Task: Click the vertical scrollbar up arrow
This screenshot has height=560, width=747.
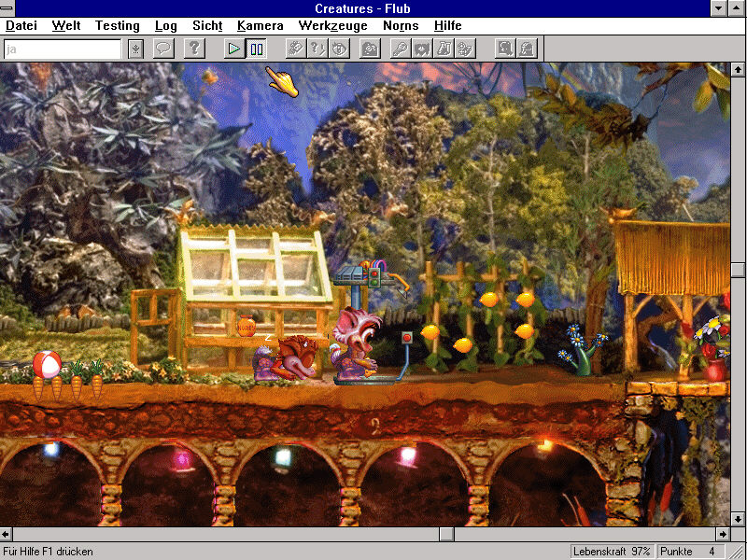Action: pyautogui.click(x=738, y=69)
